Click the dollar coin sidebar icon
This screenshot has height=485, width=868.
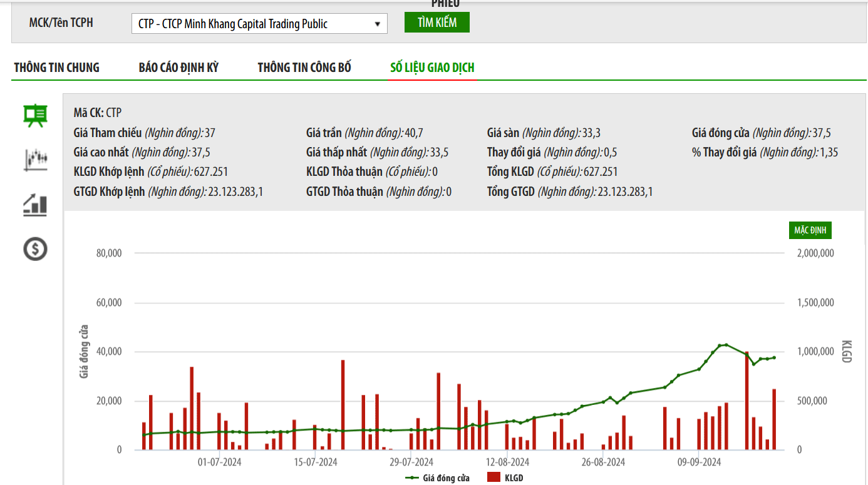coord(35,249)
